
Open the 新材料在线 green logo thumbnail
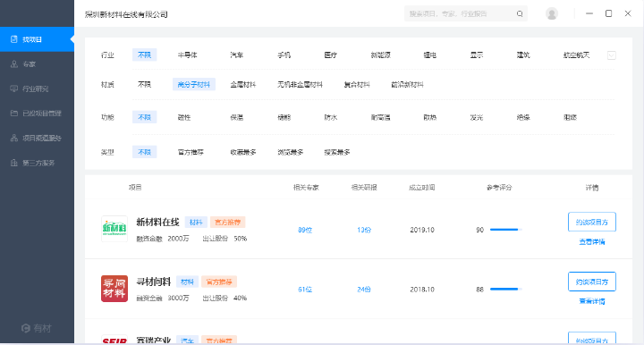(x=114, y=229)
